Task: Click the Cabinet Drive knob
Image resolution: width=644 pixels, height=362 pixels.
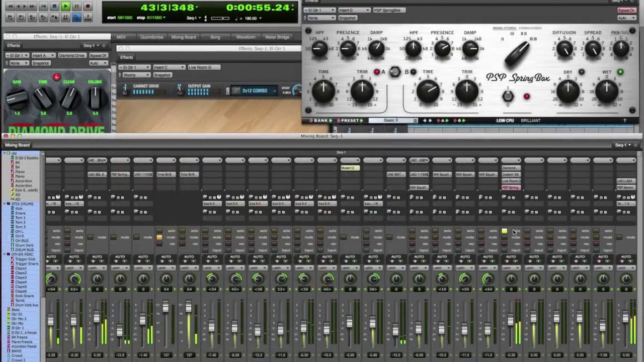Action: [x=125, y=90]
